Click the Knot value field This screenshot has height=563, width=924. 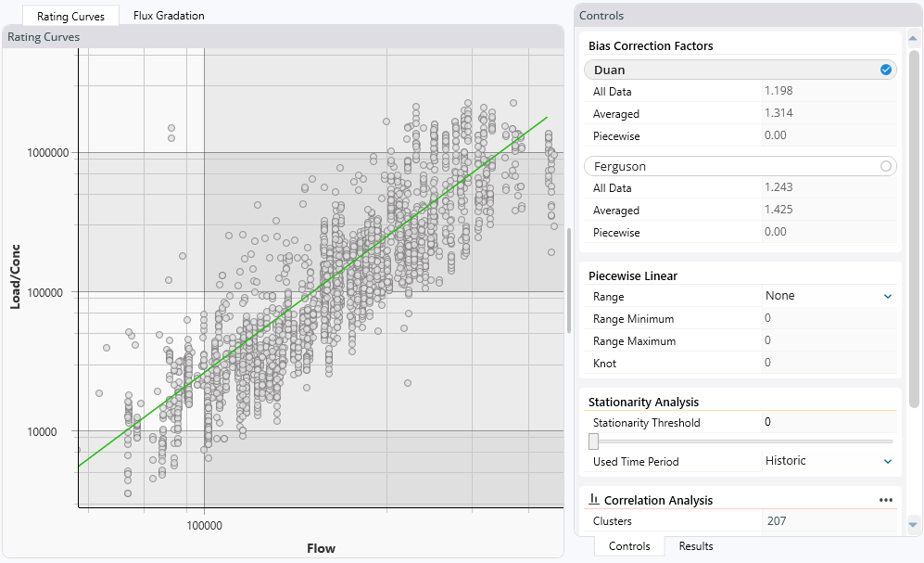point(828,363)
